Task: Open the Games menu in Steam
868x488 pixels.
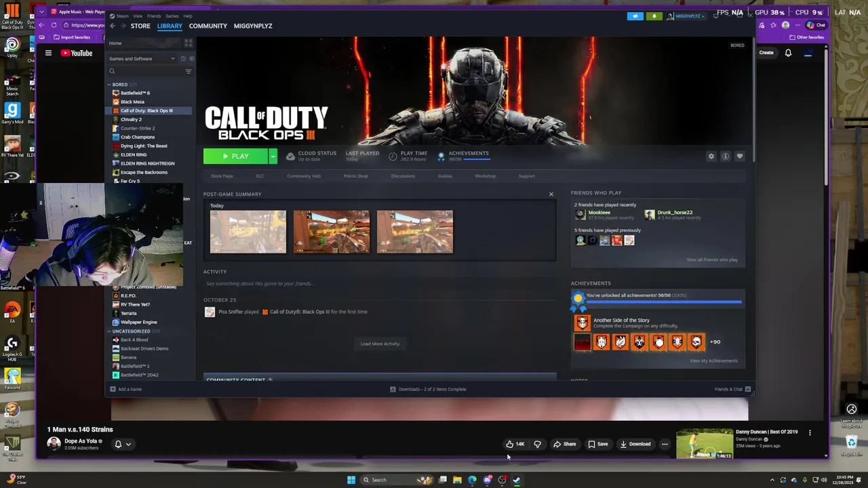Action: tap(172, 16)
